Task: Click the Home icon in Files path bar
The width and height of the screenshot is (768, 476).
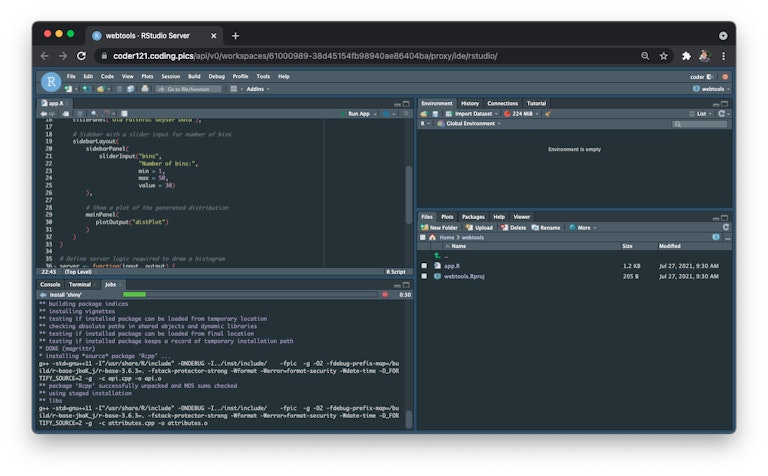Action: [x=432, y=238]
